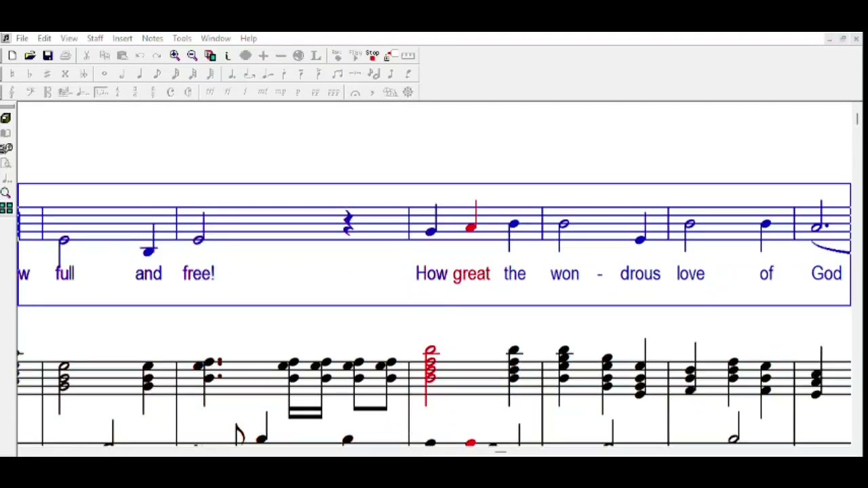Click the lyric word 'God'

(826, 274)
